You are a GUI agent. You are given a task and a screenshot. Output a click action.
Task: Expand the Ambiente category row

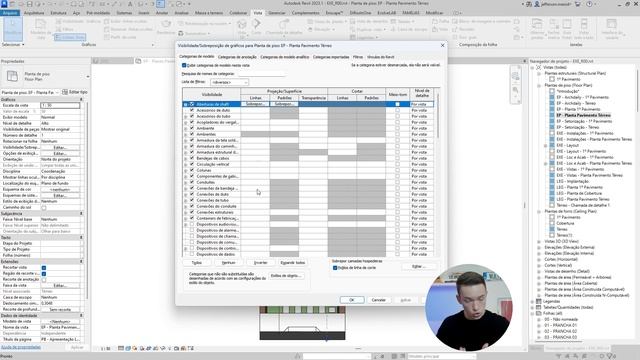click(186, 128)
